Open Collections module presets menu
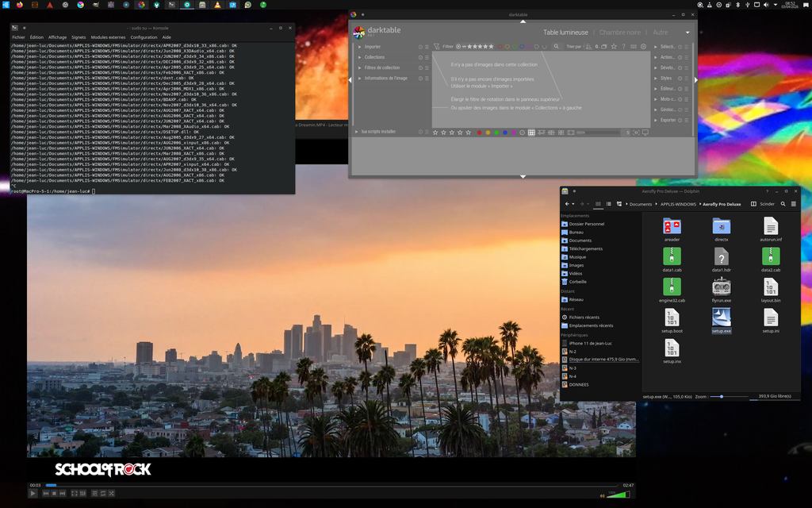The height and width of the screenshot is (508, 812). 427,57
